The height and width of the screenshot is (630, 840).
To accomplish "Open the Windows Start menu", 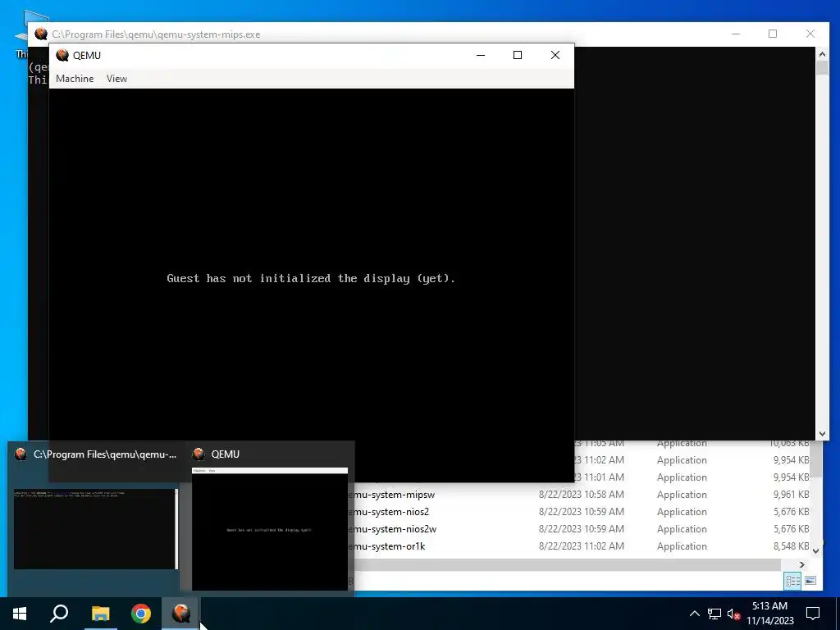I will pyautogui.click(x=20, y=614).
